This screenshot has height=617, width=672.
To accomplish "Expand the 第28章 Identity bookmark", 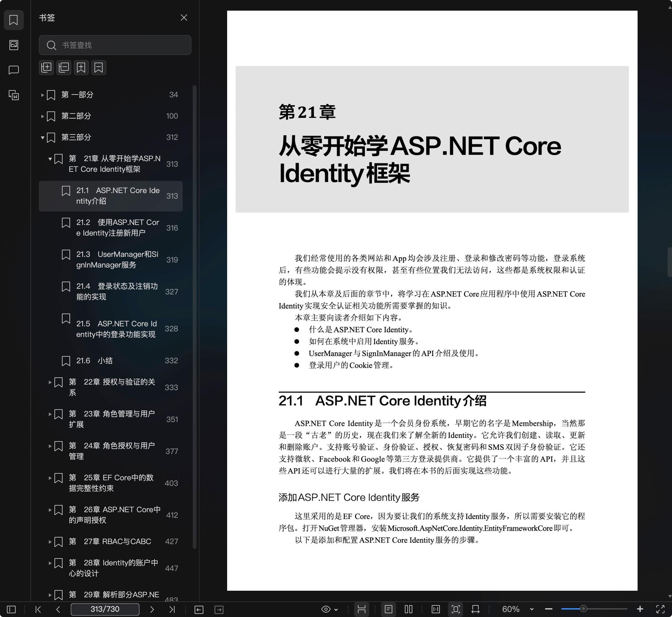I will 50,563.
